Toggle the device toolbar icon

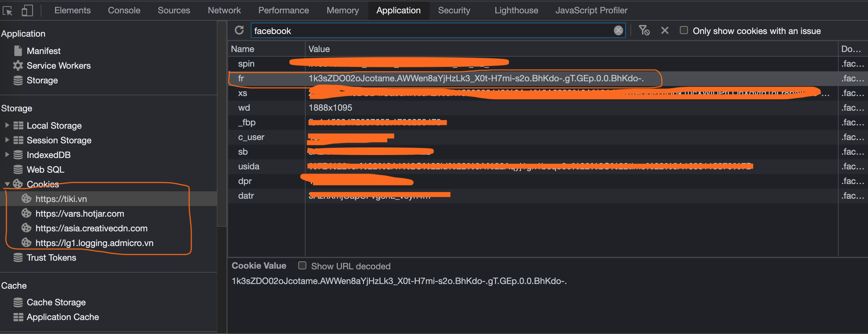tap(27, 11)
